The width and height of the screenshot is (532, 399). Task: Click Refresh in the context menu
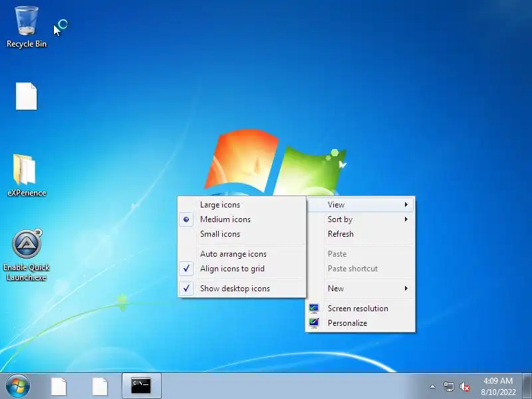(x=360, y=234)
